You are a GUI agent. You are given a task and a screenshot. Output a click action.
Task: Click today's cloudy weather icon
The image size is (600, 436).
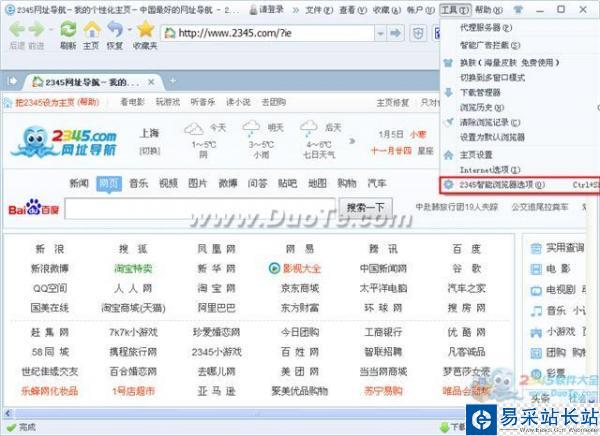[194, 129]
